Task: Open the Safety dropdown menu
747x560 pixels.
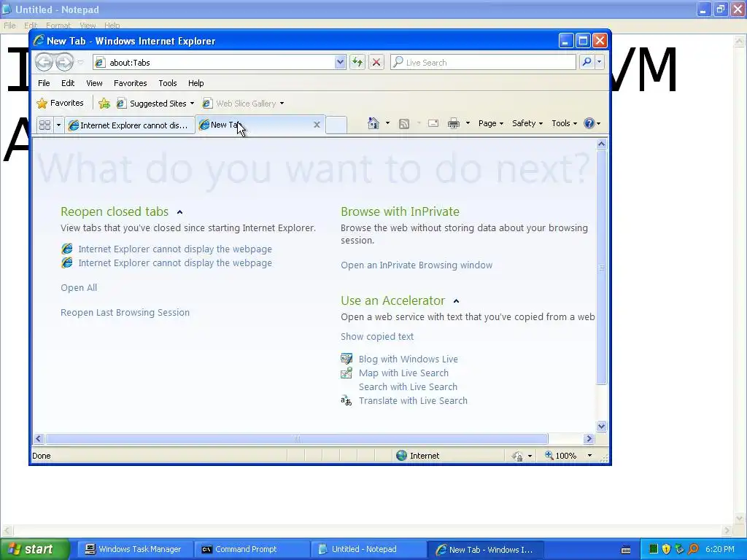Action: (527, 123)
